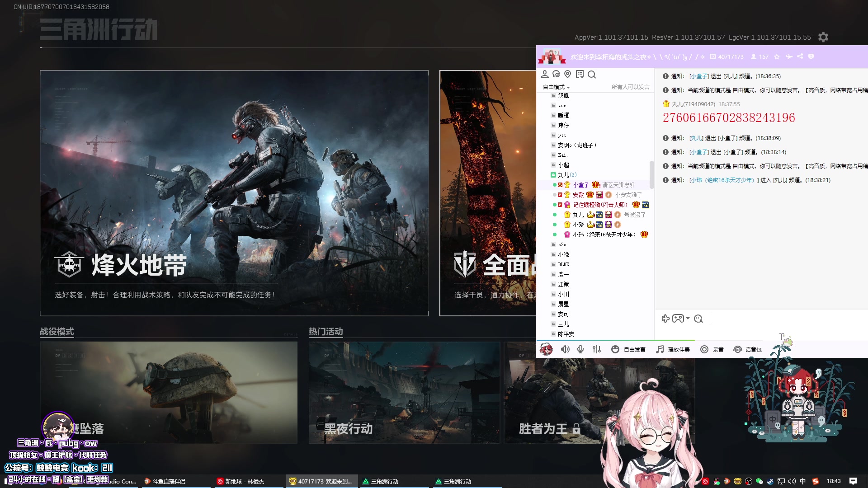
Task: Open the 黑鹰坠落 campaign card
Action: click(x=169, y=393)
